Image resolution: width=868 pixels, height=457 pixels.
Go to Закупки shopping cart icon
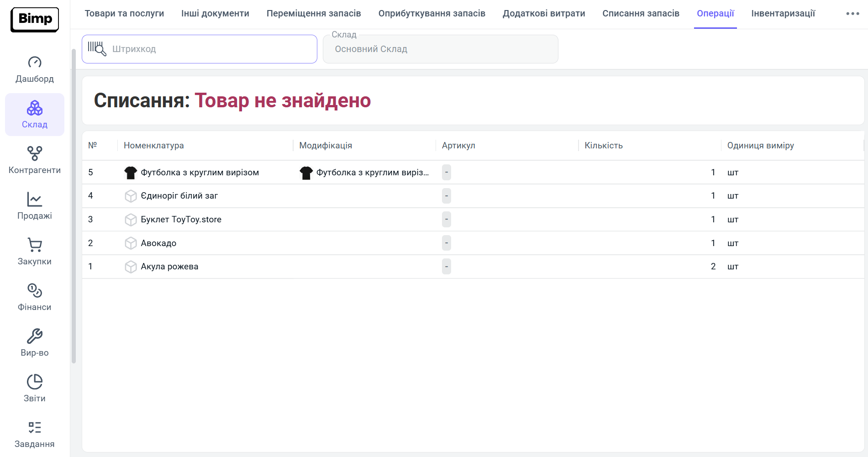(x=35, y=245)
